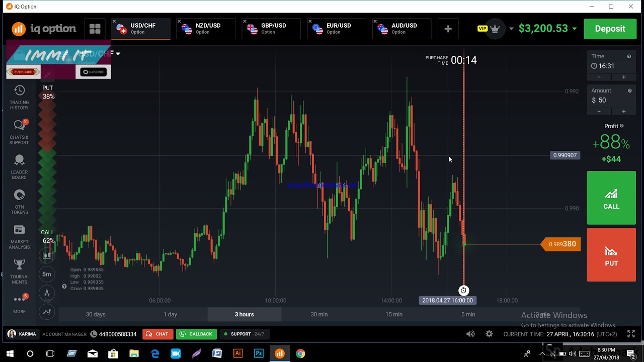Increase trade amount with plus

click(624, 111)
